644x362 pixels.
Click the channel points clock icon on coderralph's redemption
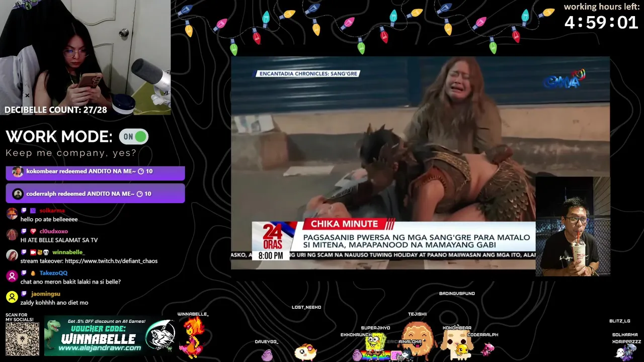141,194
